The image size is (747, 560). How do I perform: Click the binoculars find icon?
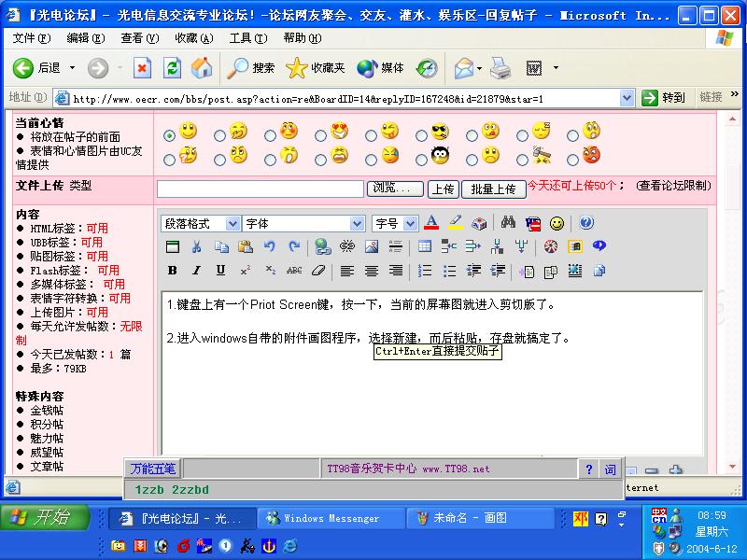click(508, 223)
